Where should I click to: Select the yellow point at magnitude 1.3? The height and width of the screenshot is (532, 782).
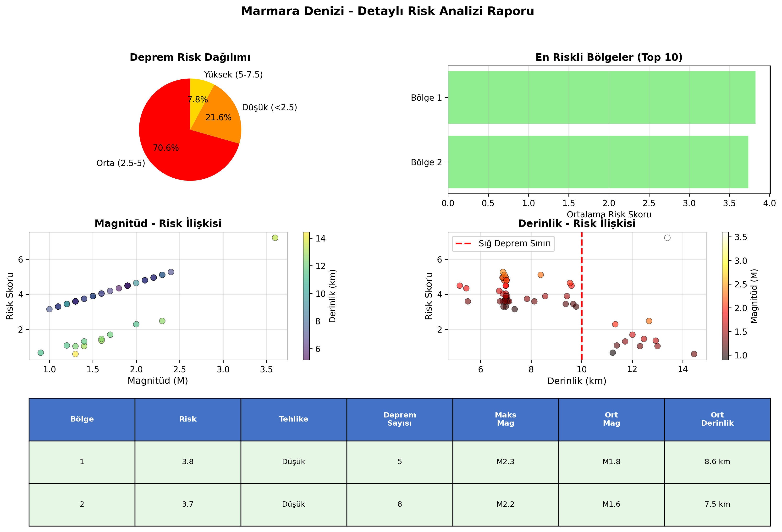(75, 354)
